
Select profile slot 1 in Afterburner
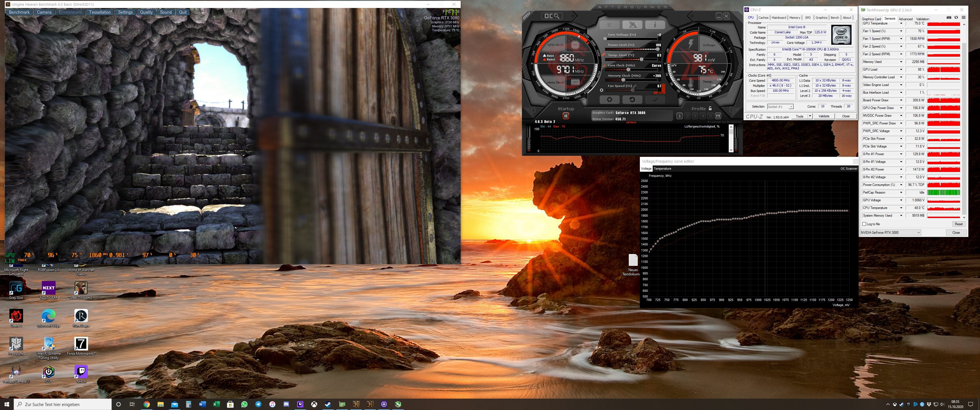click(680, 116)
